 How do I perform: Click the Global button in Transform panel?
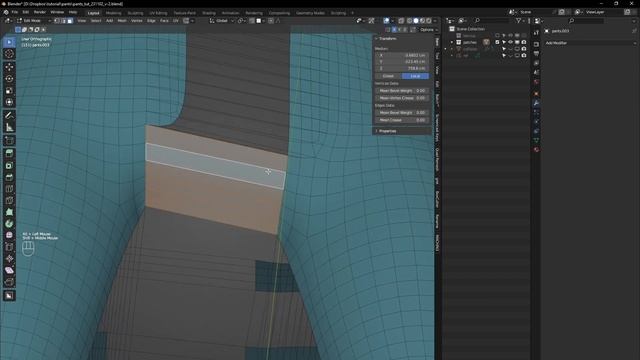tap(388, 76)
